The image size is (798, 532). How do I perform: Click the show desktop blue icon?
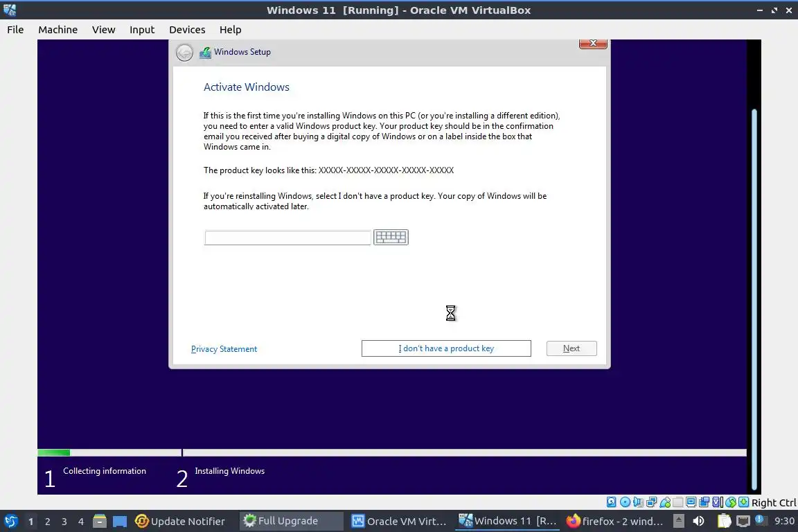(120, 522)
